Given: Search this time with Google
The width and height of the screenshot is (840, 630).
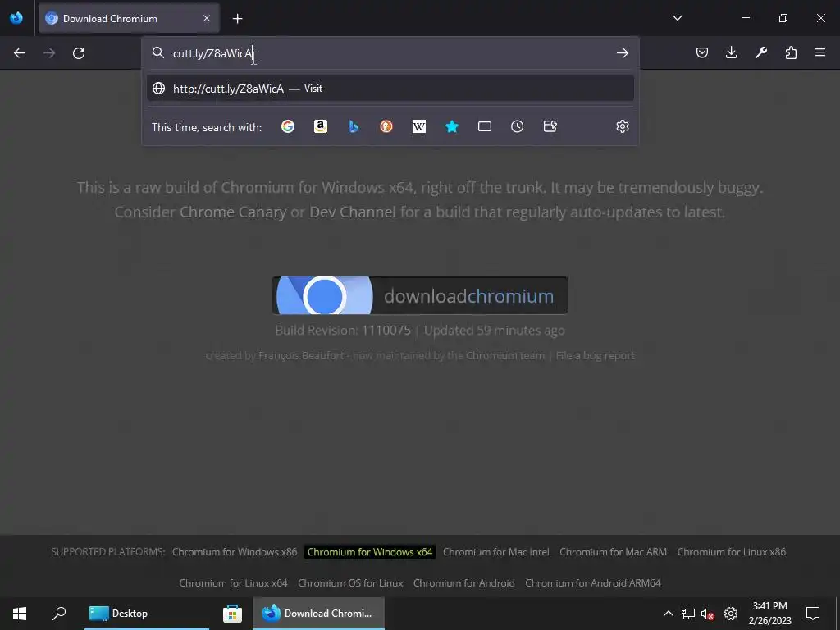Looking at the screenshot, I should (288, 126).
